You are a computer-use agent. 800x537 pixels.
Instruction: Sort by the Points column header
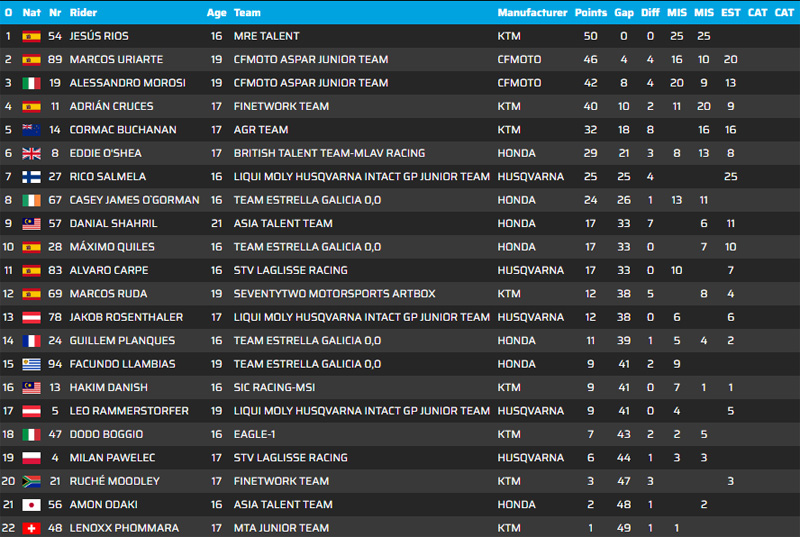point(591,13)
